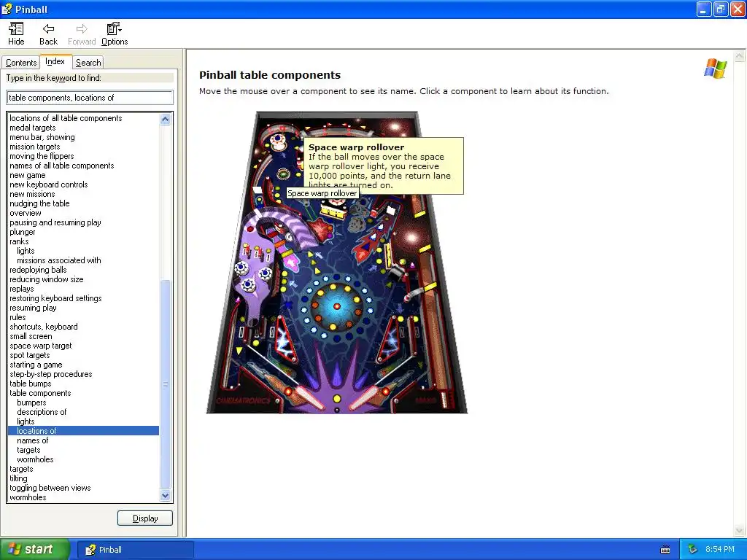Select 'table bumps' index entry

(x=31, y=384)
